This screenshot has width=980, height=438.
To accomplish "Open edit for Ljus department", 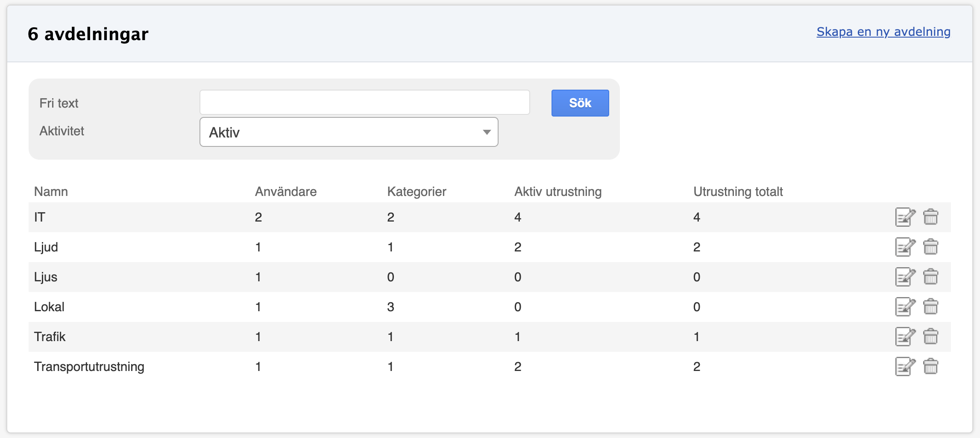I will (x=905, y=277).
